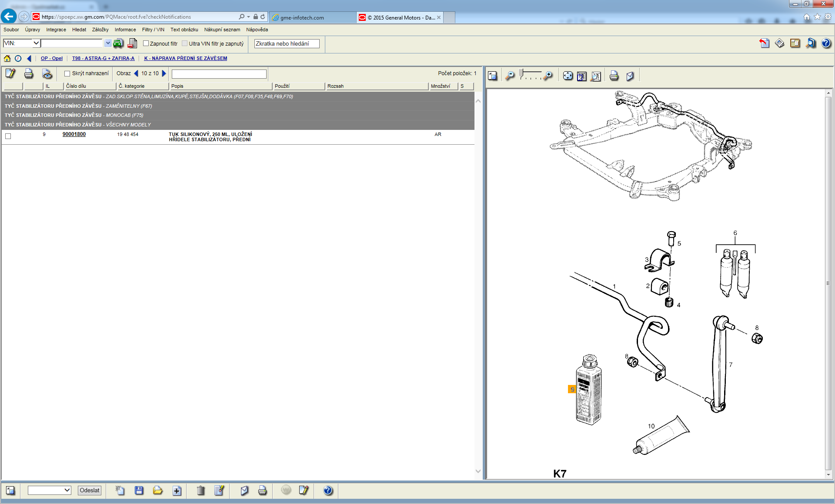The image size is (835, 504).
Task: Open the folder icon in the bottom toolbar
Action: 157,491
